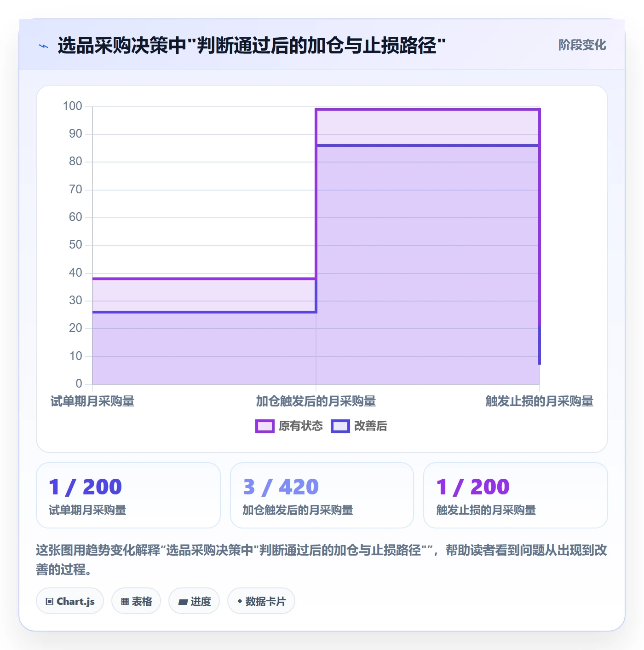Click the 原有状态 legend label
Image resolution: width=644 pixels, height=650 pixels.
(x=301, y=426)
